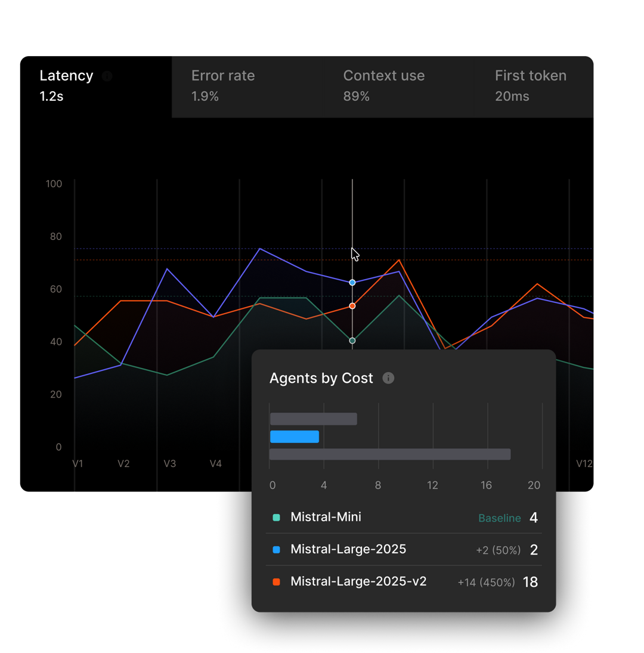Image resolution: width=644 pixels, height=653 pixels.
Task: Click the teal Mistral-Mini legend swatch
Action: [276, 518]
